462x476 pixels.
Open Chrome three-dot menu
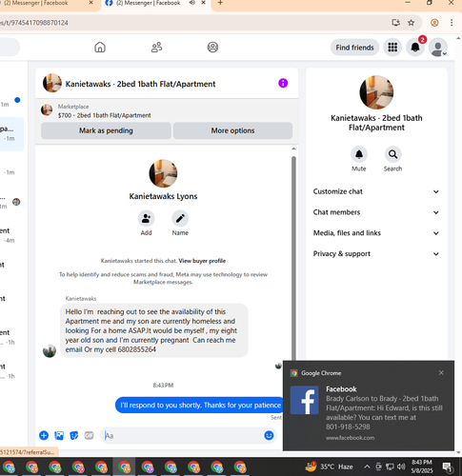(452, 23)
